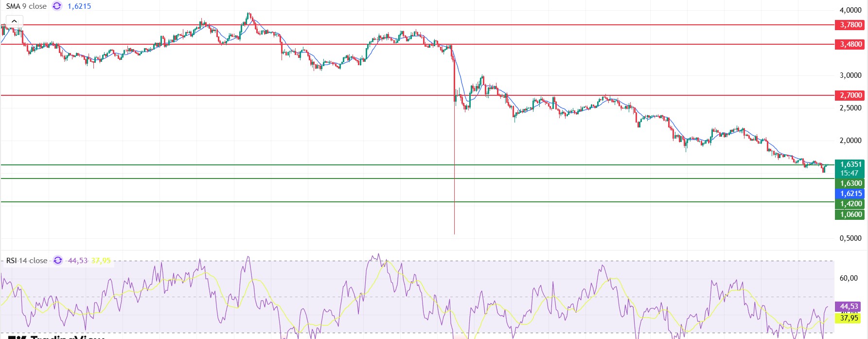Click the 4,0000 tick on the price axis
Screen dimensions: 868x339
[x=850, y=10]
